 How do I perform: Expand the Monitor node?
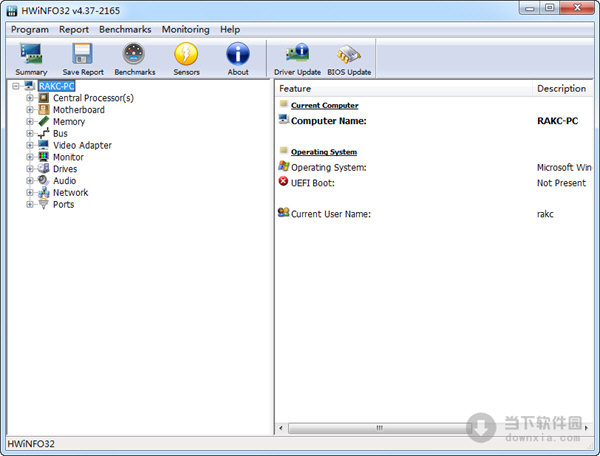tap(29, 157)
